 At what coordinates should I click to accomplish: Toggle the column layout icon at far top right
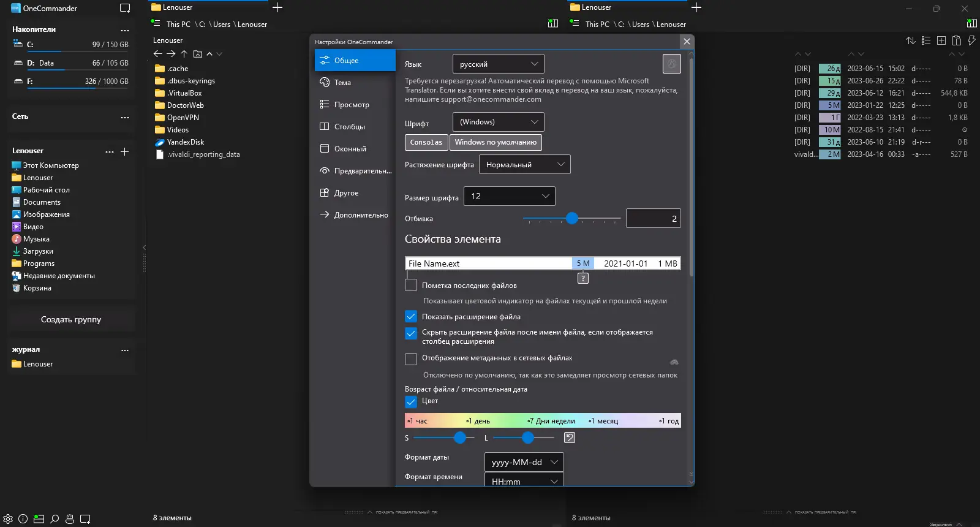pos(972,23)
